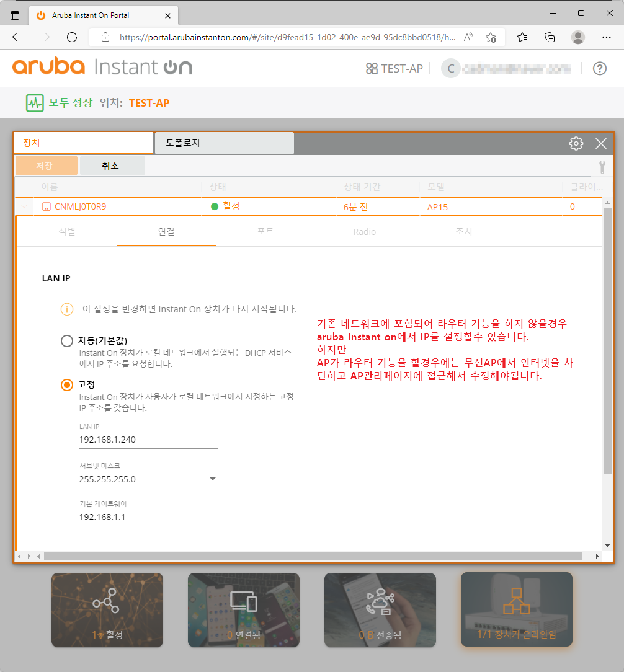Click the horizontal scroll right arrow
The height and width of the screenshot is (672, 624).
[597, 556]
